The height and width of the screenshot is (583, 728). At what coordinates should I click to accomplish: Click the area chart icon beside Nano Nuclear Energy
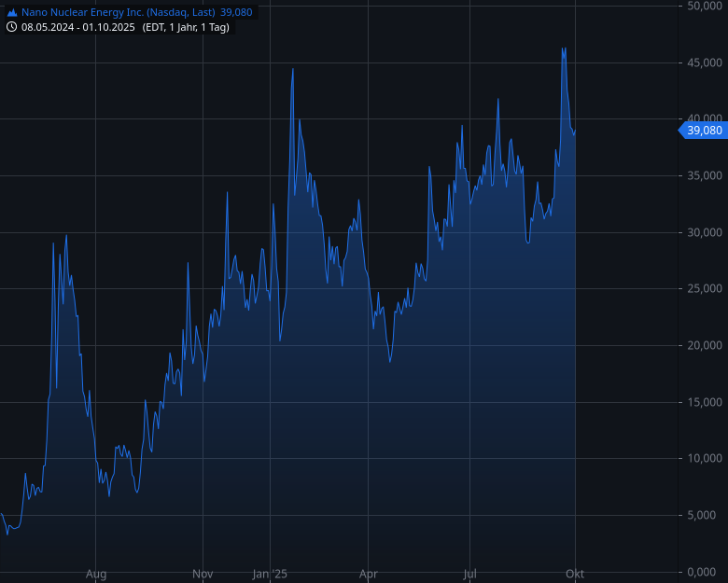pyautogui.click(x=12, y=13)
